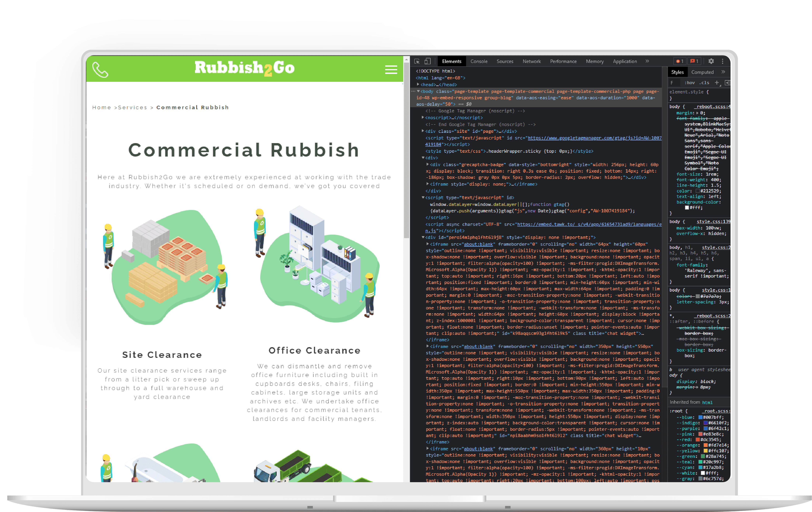Click the issues flag count badge

click(694, 61)
